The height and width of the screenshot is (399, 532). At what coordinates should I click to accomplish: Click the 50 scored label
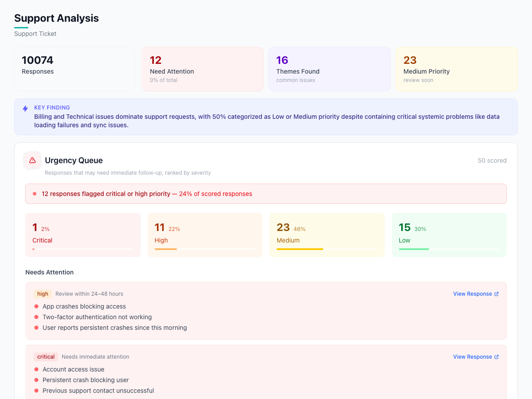pyautogui.click(x=492, y=160)
